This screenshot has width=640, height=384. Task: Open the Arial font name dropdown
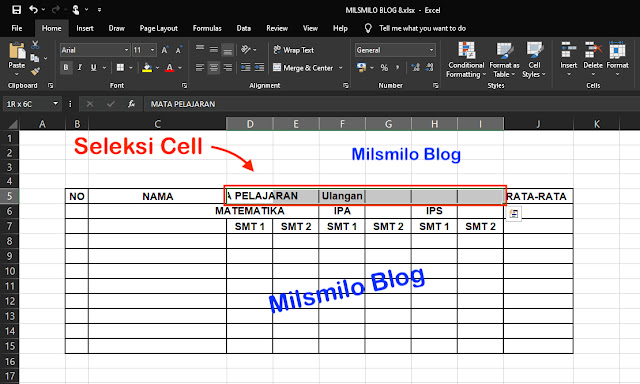(126, 50)
